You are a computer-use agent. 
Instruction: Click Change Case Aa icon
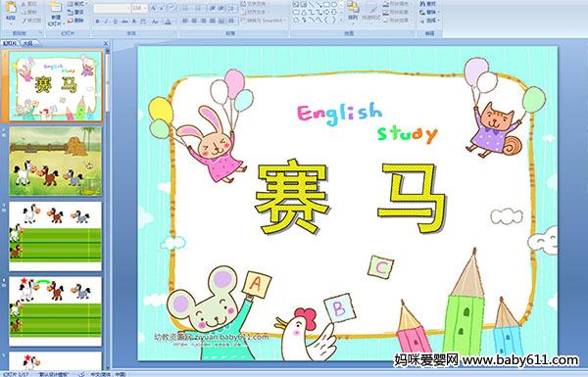[155, 22]
